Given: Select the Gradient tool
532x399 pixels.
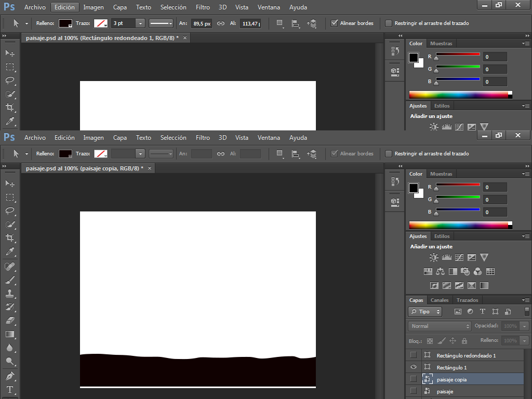Looking at the screenshot, I should click(10, 334).
